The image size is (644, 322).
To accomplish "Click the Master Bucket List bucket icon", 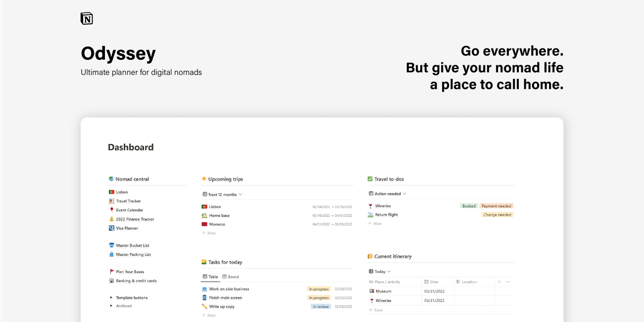I will coord(111,245).
